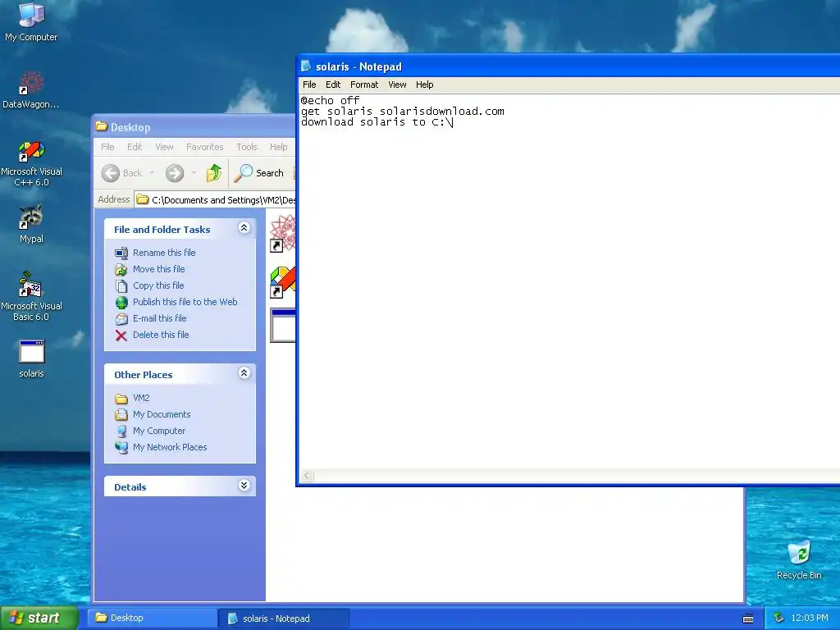This screenshot has width=840, height=630.
Task: Click E-mail this file envelope icon
Action: (x=121, y=319)
